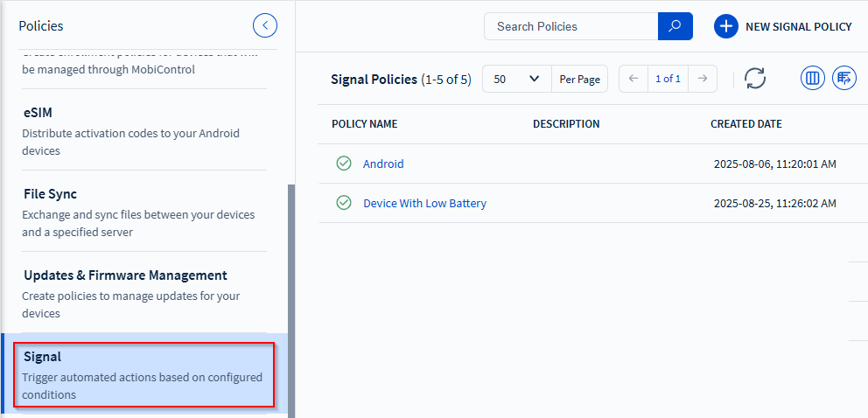Open the Device With Low Battery policy
Image resolution: width=868 pixels, height=418 pixels.
(x=424, y=203)
